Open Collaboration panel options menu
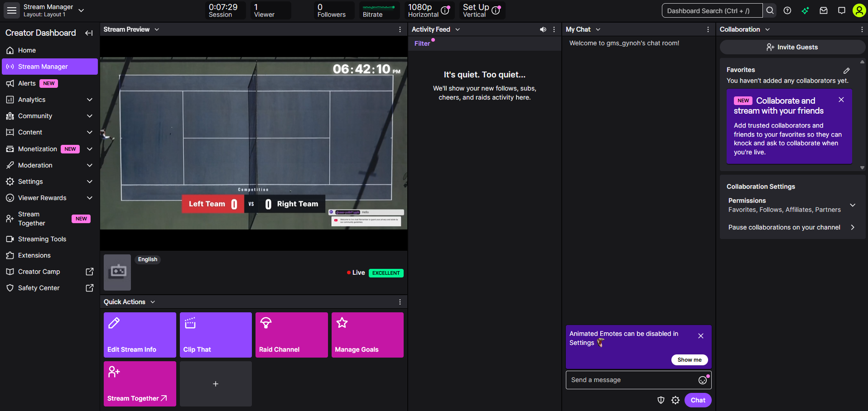 pos(862,29)
